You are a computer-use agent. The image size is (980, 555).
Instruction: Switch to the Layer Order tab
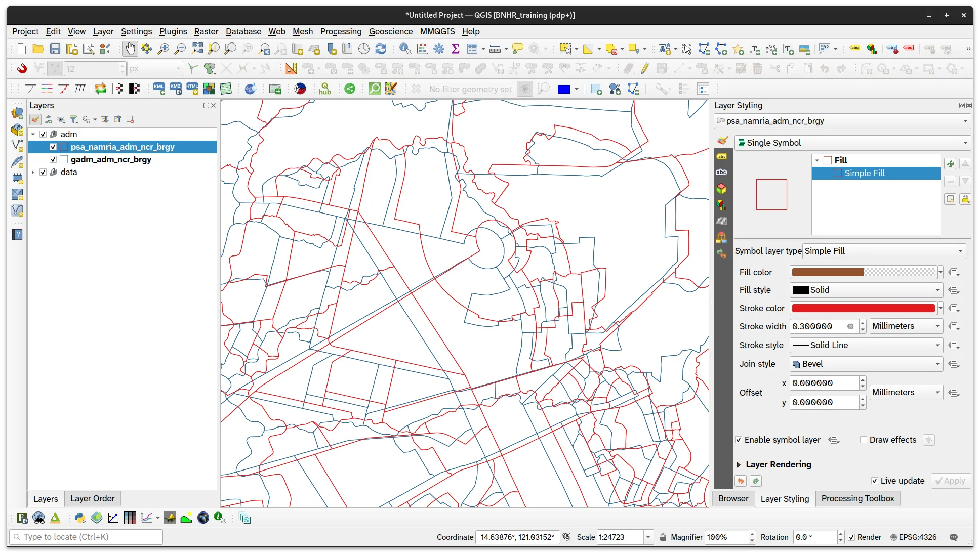92,498
